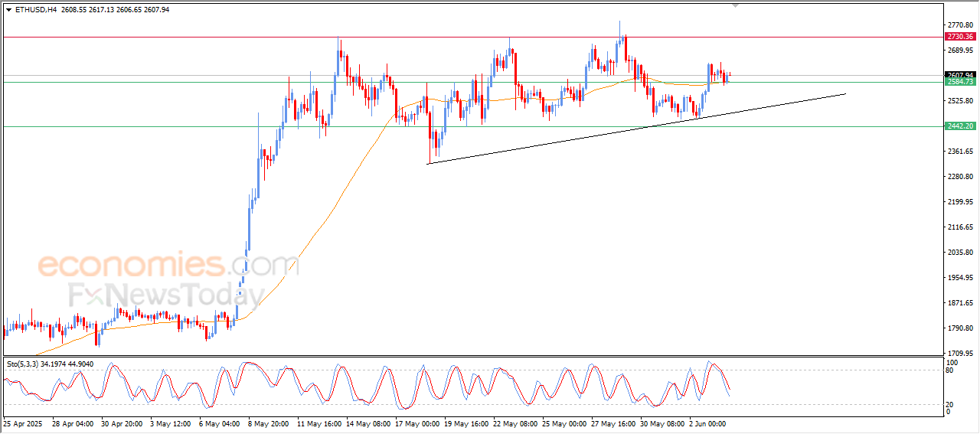980x434 pixels.
Task: Click the 25 Apr 2025 date label
Action: [x=21, y=423]
